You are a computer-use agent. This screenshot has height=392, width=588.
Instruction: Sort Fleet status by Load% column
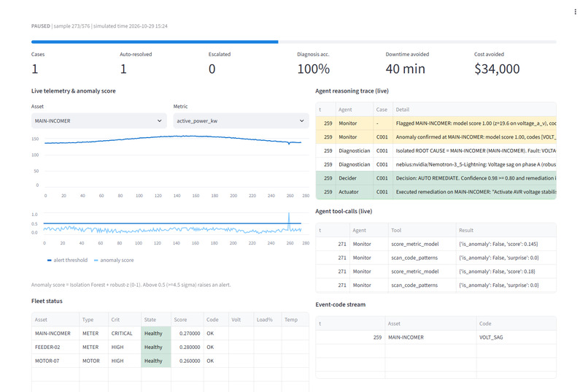(x=268, y=320)
